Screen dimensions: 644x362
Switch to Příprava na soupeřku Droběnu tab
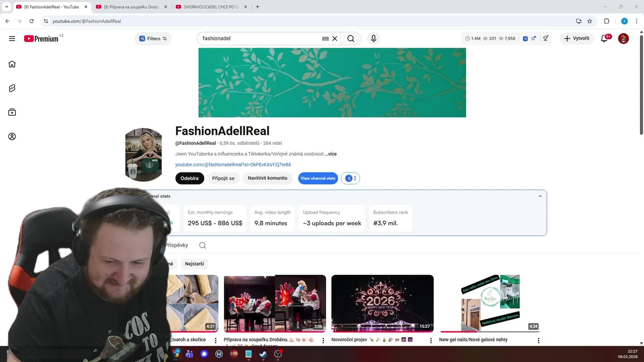[132, 7]
